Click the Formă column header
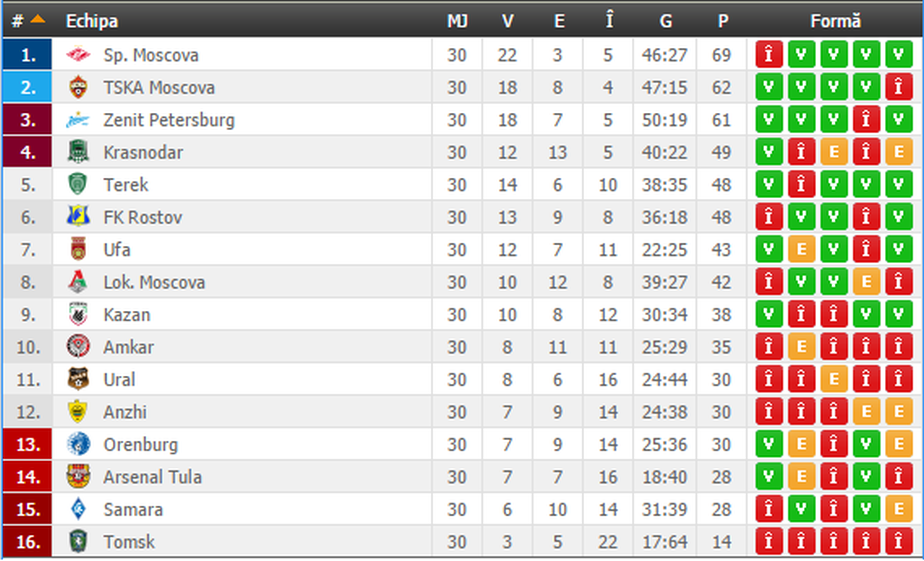This screenshot has height=561, width=924. (x=836, y=21)
